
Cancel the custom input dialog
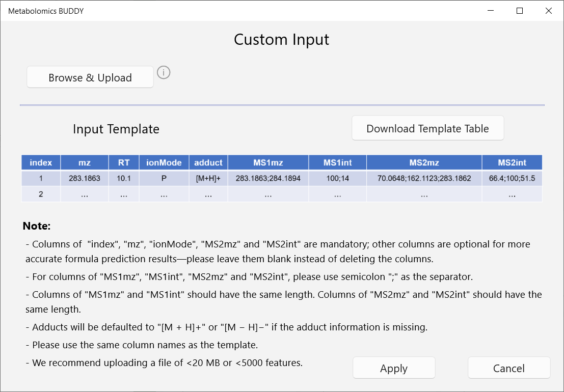coord(508,368)
